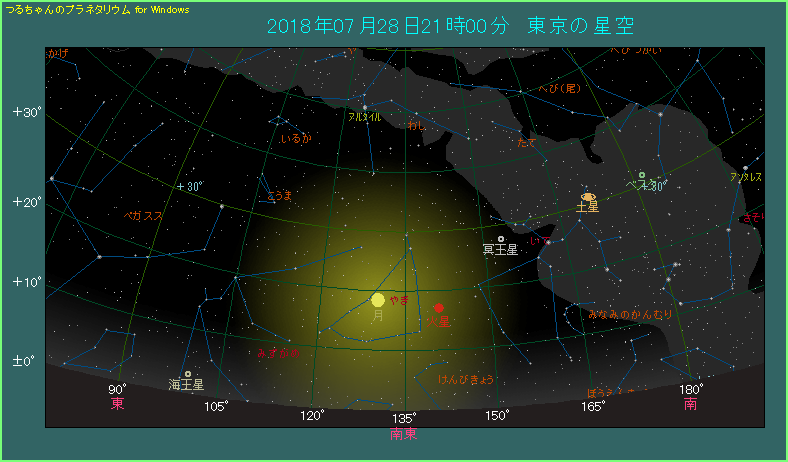The width and height of the screenshot is (788, 462).
Task: Click the +30° altitude scale label
Action: point(27,112)
